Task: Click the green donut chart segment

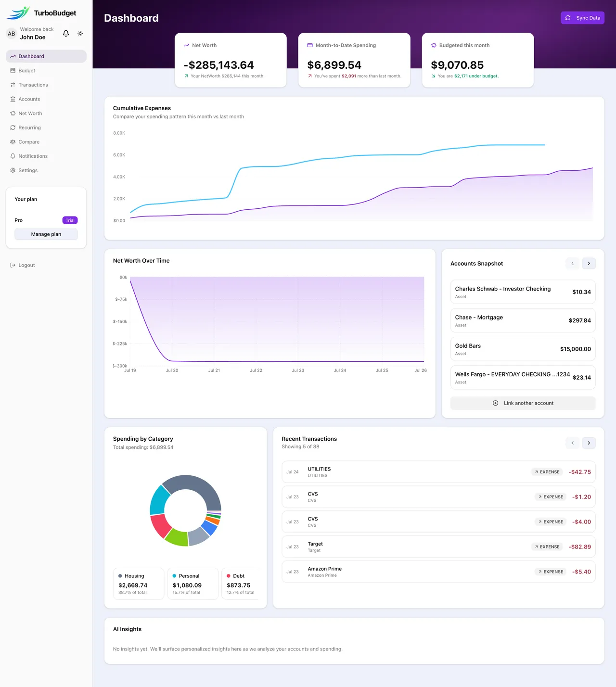Action: click(x=177, y=538)
